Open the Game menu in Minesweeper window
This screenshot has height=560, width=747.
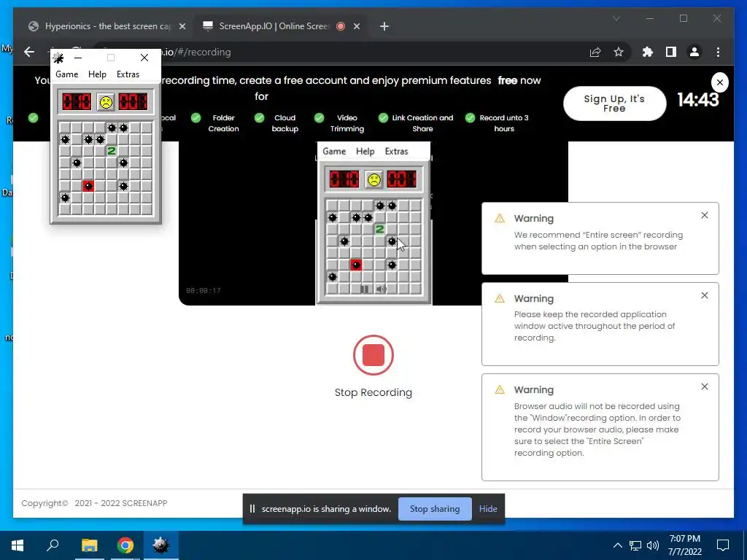pos(66,74)
